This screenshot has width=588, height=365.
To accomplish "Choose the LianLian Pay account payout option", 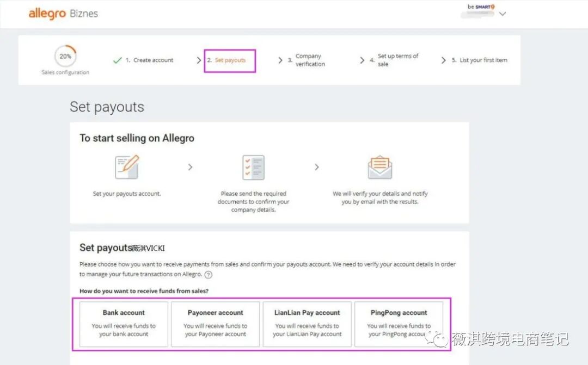I will click(307, 324).
